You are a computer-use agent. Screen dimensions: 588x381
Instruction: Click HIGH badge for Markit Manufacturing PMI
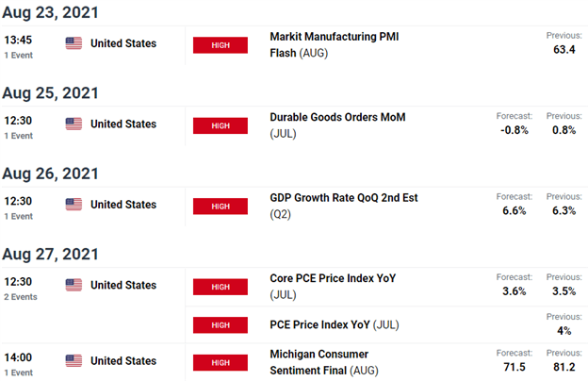[x=220, y=44]
